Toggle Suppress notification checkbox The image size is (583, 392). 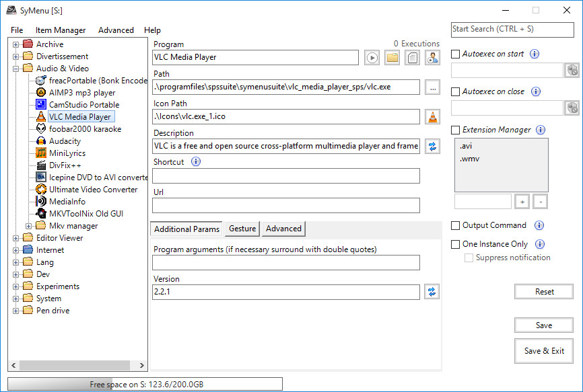[469, 258]
